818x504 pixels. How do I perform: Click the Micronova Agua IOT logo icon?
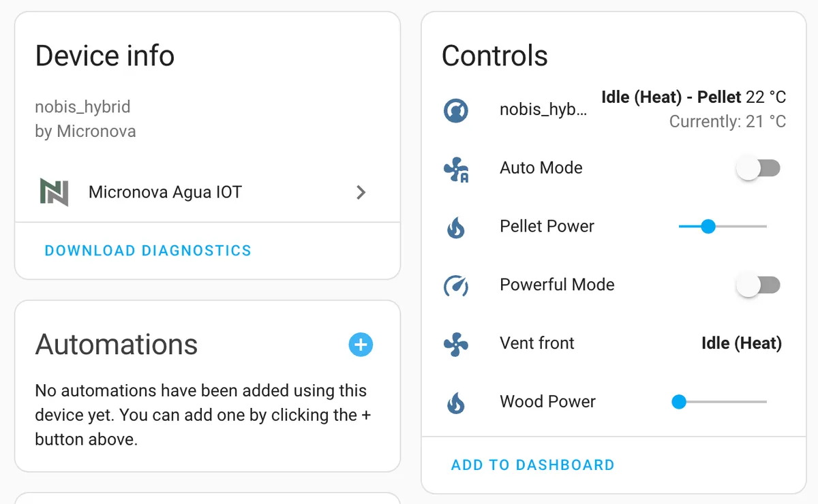pos(54,192)
